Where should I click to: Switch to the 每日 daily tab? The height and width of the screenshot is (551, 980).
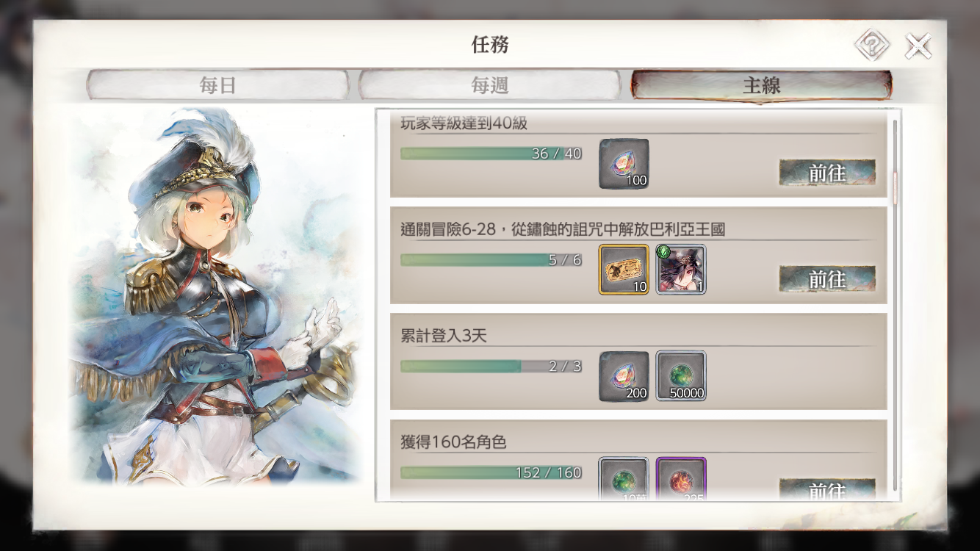click(217, 85)
